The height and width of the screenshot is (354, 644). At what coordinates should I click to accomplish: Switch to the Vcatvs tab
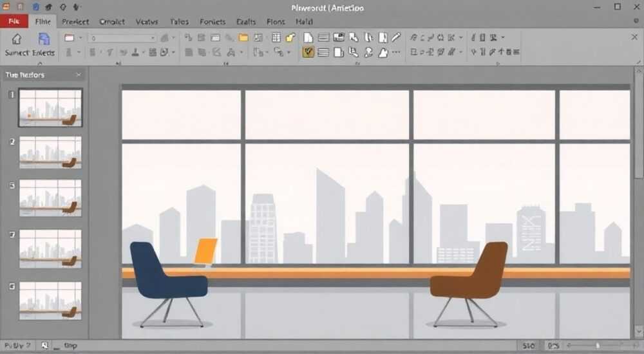pos(147,22)
